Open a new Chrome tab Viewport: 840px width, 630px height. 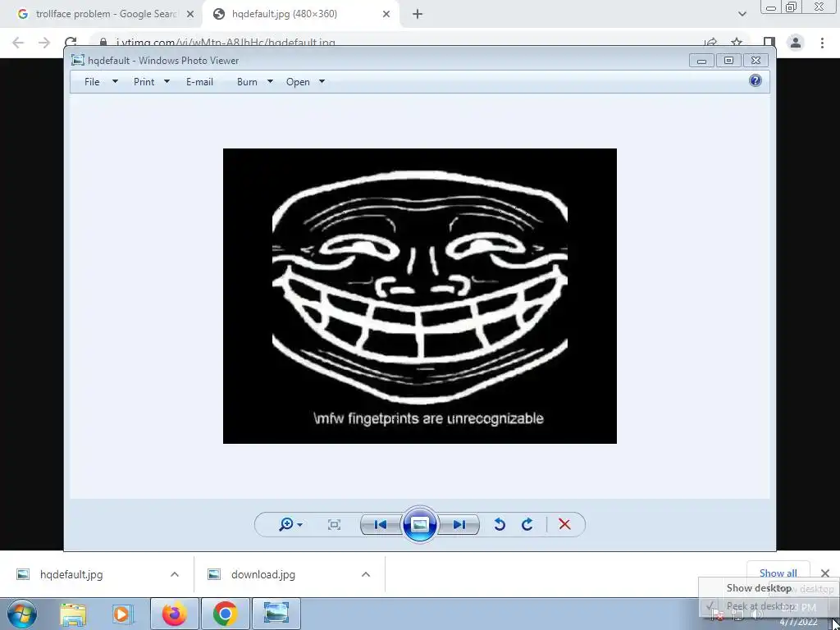click(418, 14)
